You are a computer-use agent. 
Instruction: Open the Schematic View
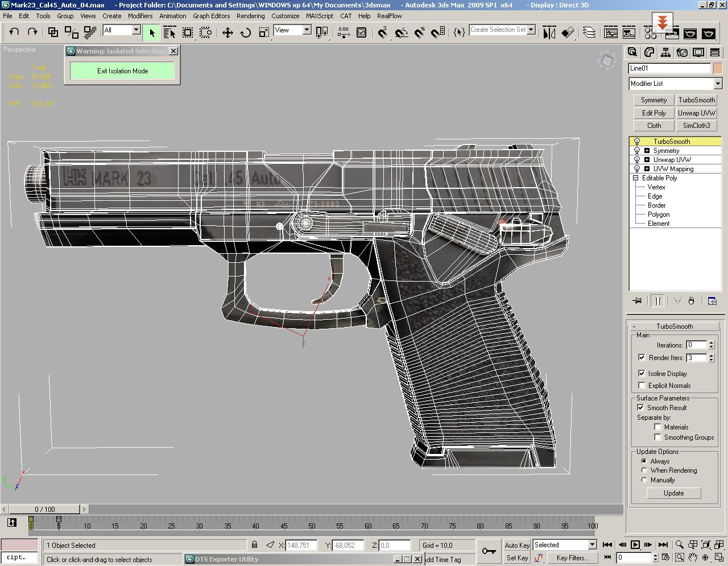[x=629, y=32]
